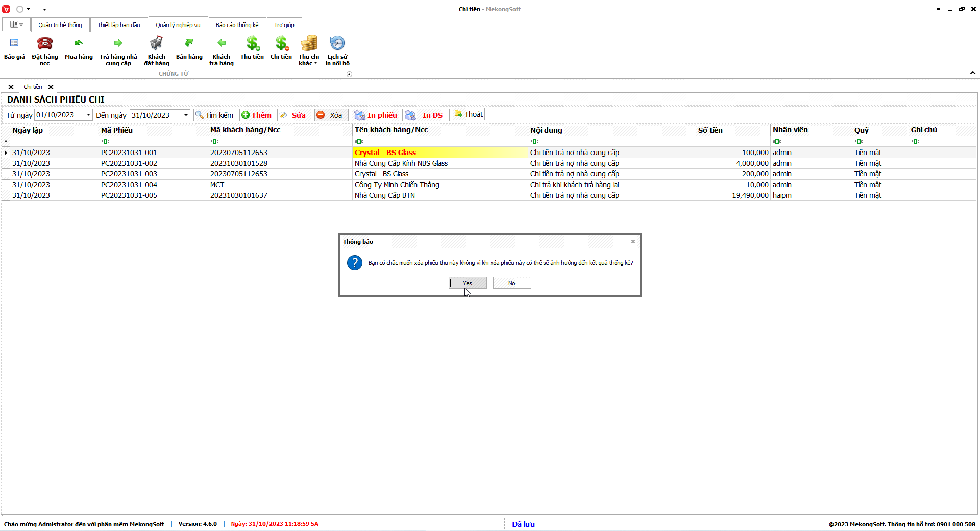
Task: Click the Mã Phiếu filter condition icon
Action: click(105, 142)
